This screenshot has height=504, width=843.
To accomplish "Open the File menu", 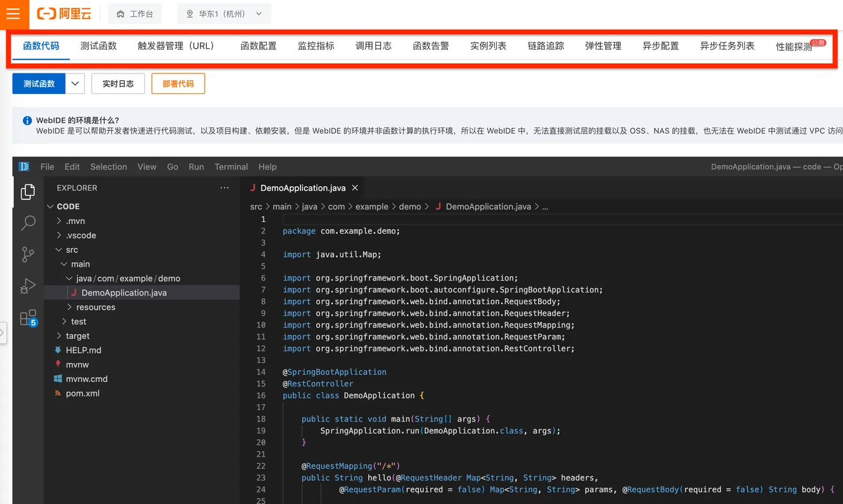I will (47, 167).
